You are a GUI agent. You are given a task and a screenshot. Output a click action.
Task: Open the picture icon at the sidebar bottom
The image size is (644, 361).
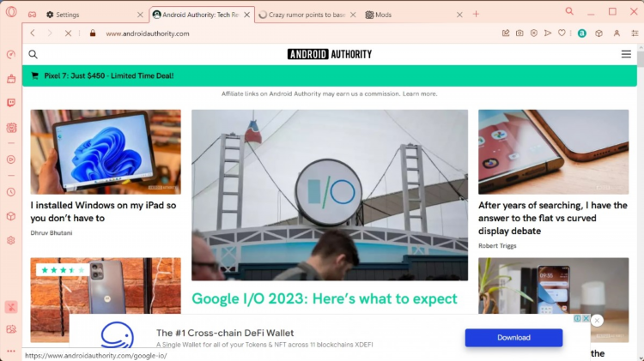[11, 329]
